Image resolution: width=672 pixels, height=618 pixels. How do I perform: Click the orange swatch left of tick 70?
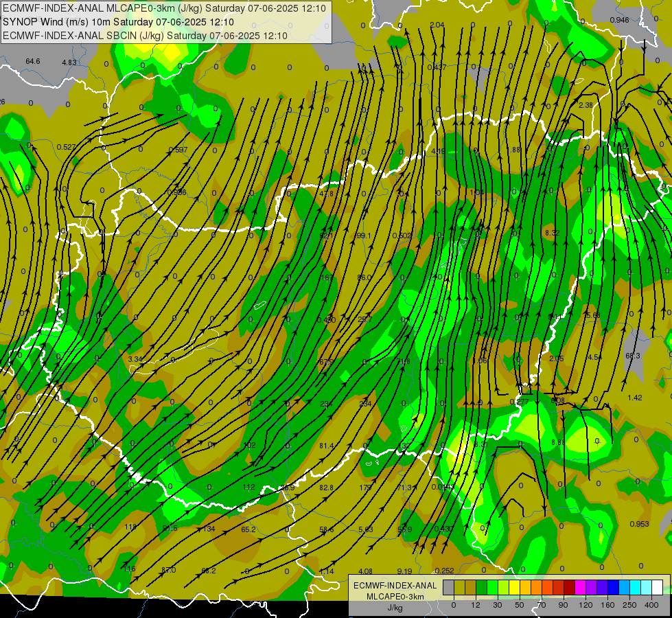[x=537, y=587]
